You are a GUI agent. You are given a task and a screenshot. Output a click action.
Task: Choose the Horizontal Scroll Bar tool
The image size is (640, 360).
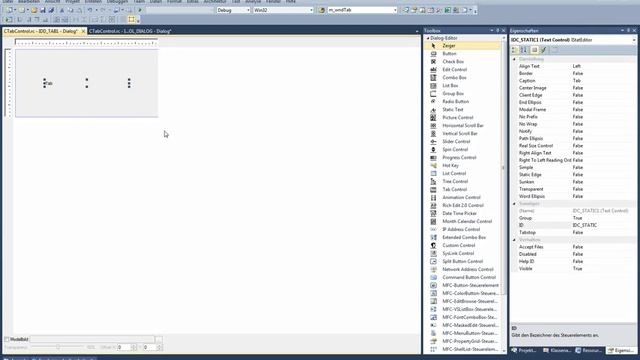click(x=463, y=125)
